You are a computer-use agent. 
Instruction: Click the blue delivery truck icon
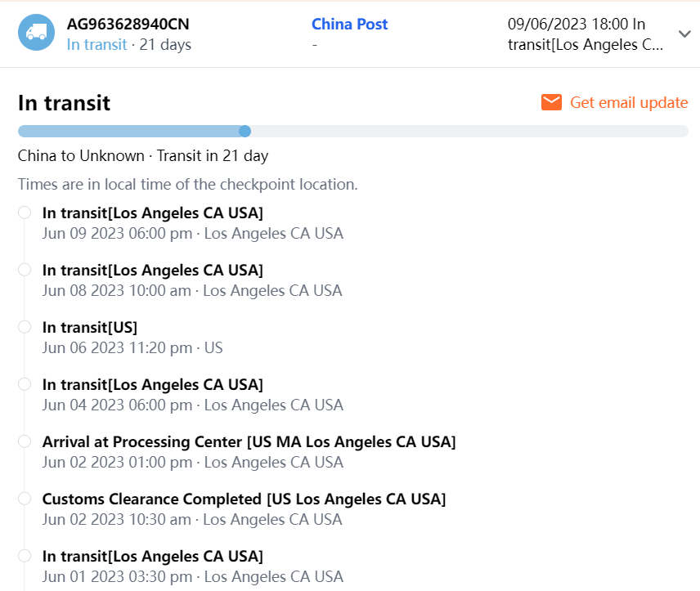click(36, 34)
